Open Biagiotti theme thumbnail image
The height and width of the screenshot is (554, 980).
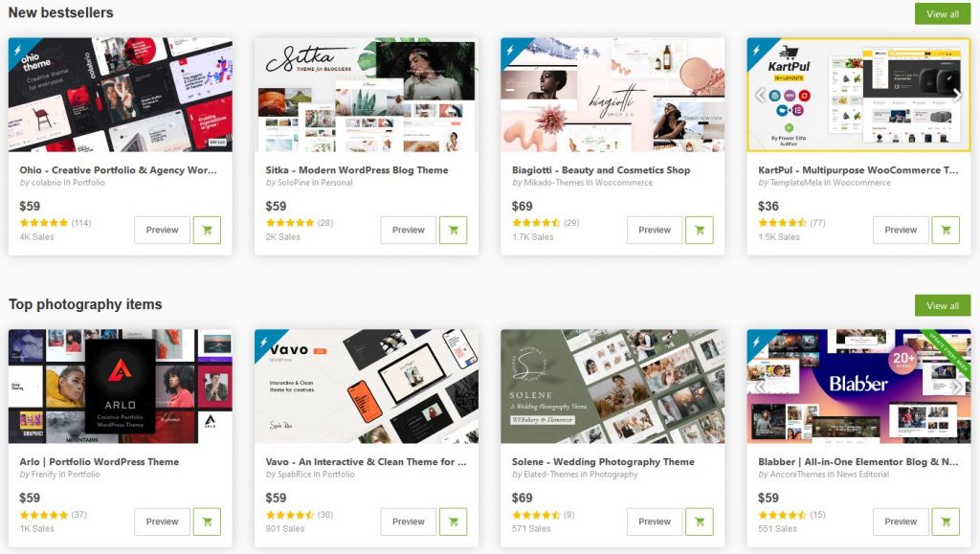[612, 95]
